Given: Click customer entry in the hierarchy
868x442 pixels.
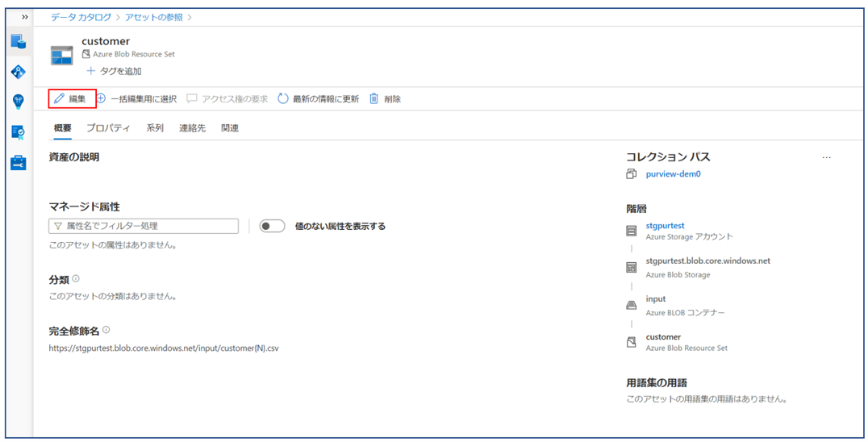Looking at the screenshot, I should coord(663,337).
